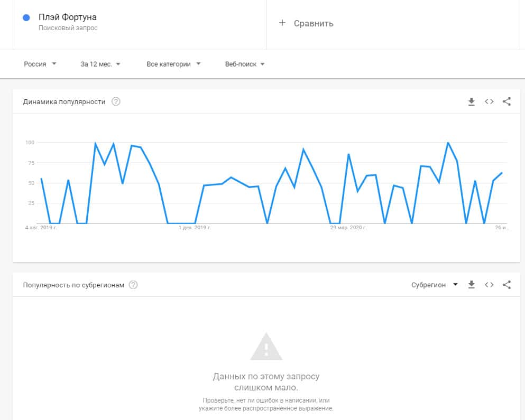Share the popularity dynamics chart

(506, 102)
